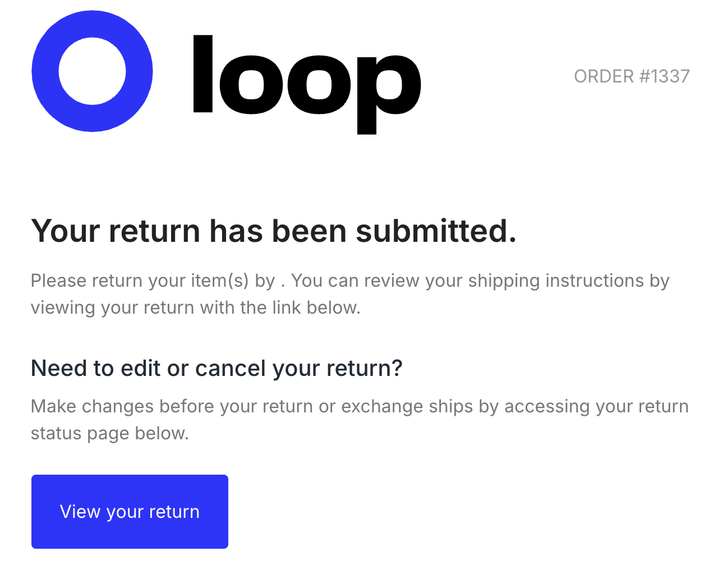Image resolution: width=718 pixels, height=588 pixels.
Task: Click the word "cancel" in the subheading
Action: 230,369
